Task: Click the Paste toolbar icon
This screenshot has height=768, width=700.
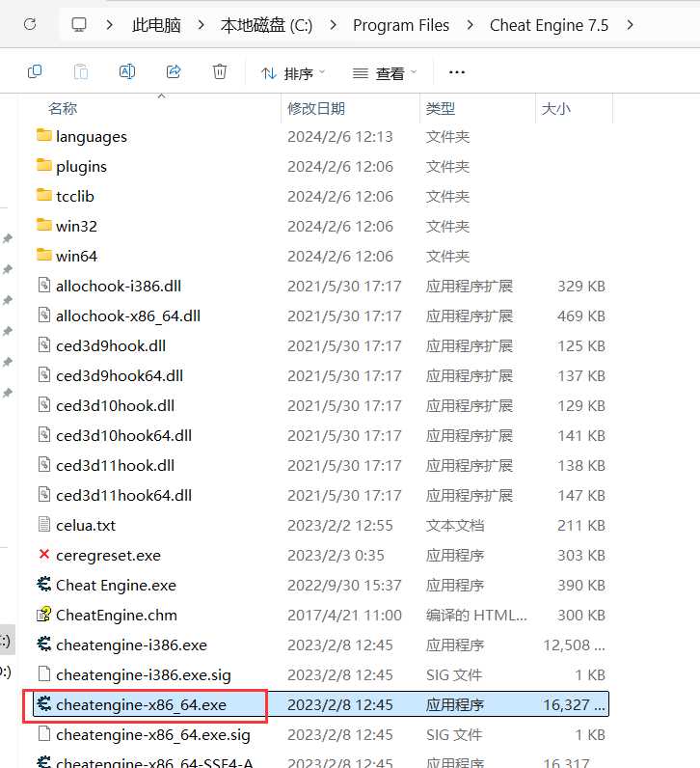Action: click(81, 72)
